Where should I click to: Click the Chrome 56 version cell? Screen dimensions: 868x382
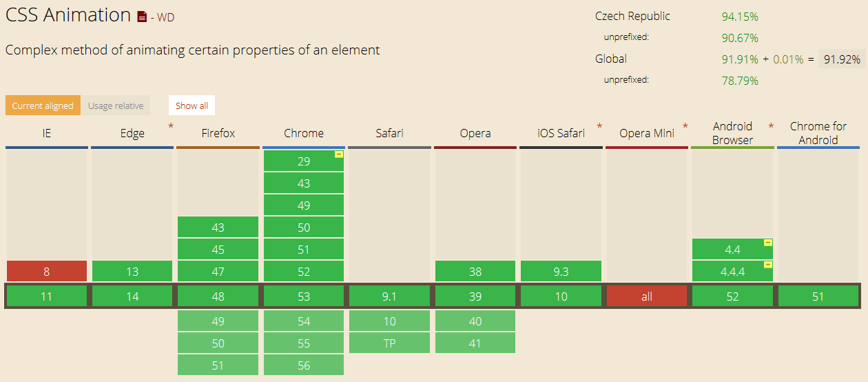[304, 365]
